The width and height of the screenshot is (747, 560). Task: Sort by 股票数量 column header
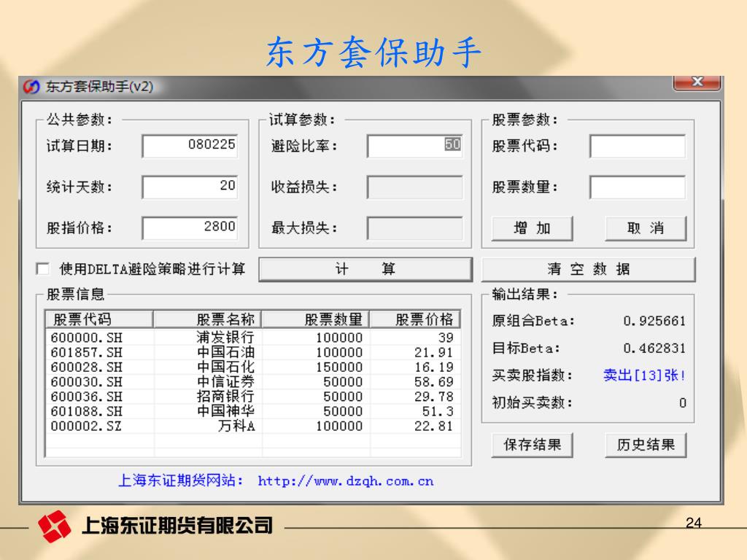coord(315,319)
